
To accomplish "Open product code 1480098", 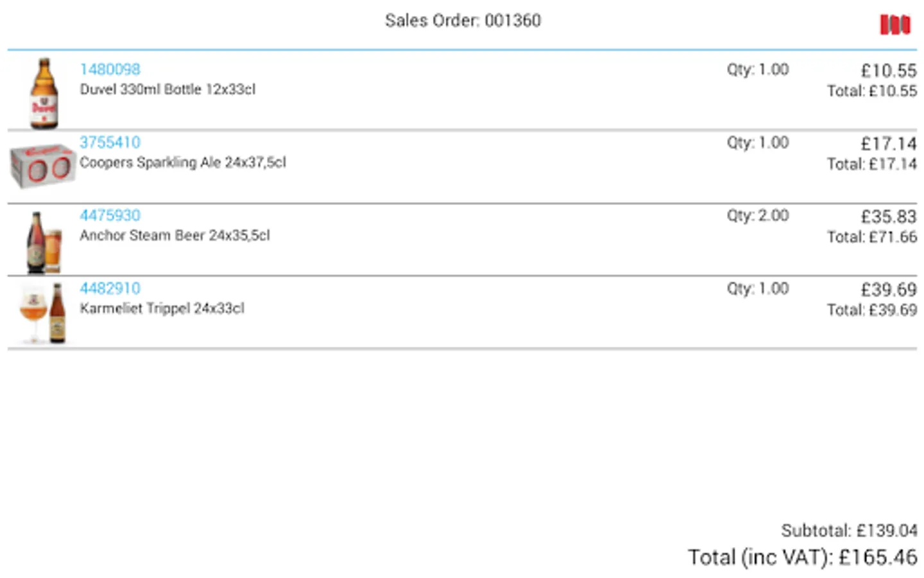I will pos(110,69).
